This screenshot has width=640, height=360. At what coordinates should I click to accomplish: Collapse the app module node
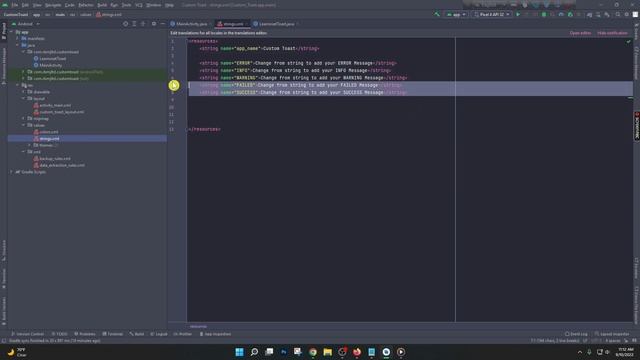[x=11, y=32]
